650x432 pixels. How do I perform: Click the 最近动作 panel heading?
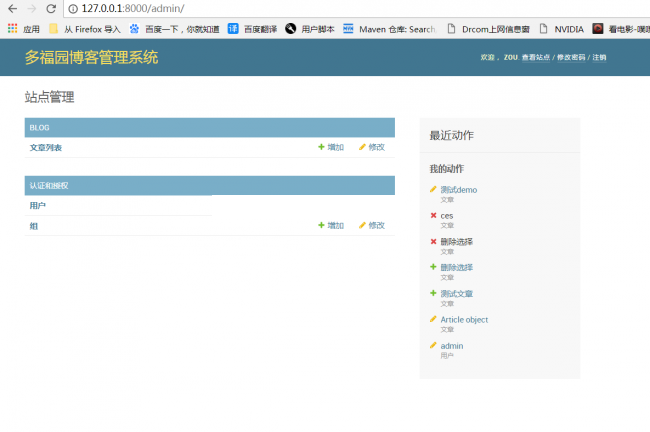tap(451, 135)
